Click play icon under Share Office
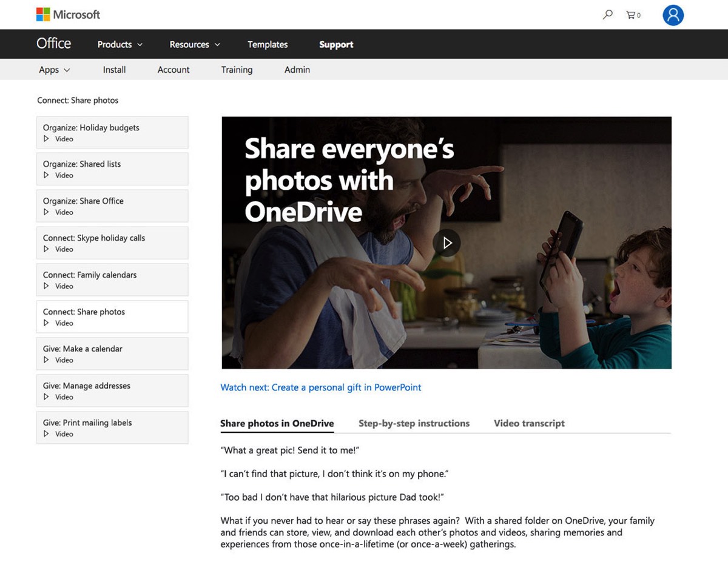 [x=46, y=212]
